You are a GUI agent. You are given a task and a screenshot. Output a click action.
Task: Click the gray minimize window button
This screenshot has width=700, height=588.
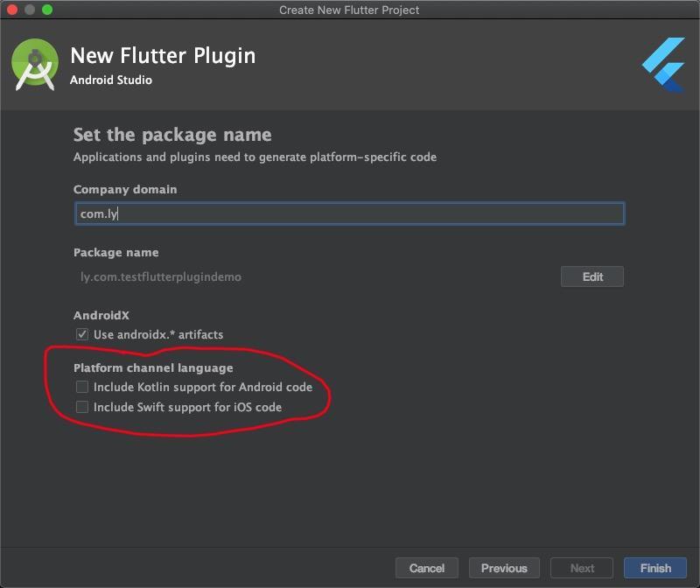pyautogui.click(x=30, y=10)
